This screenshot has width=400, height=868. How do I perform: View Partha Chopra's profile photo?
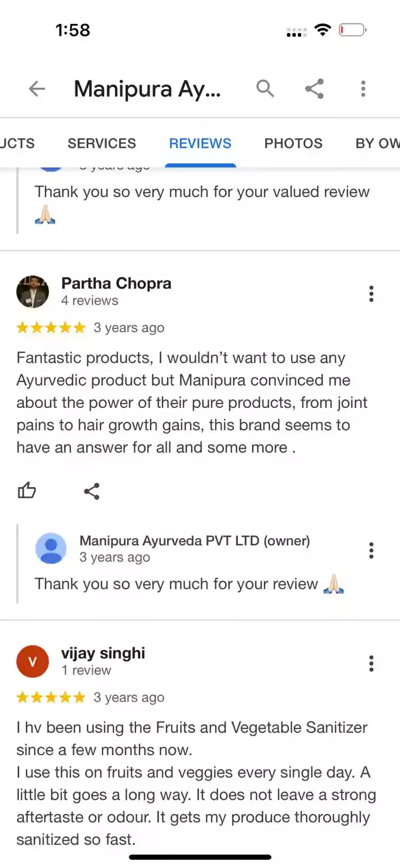coord(33,291)
